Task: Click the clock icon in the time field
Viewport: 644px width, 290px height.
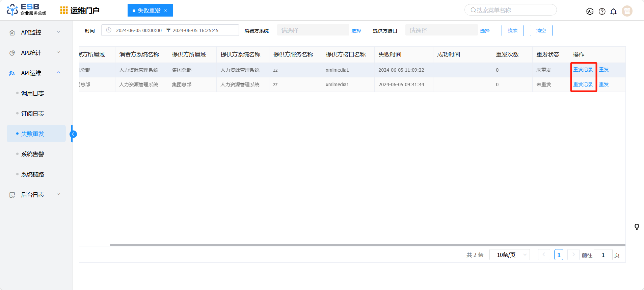Action: 109,30
